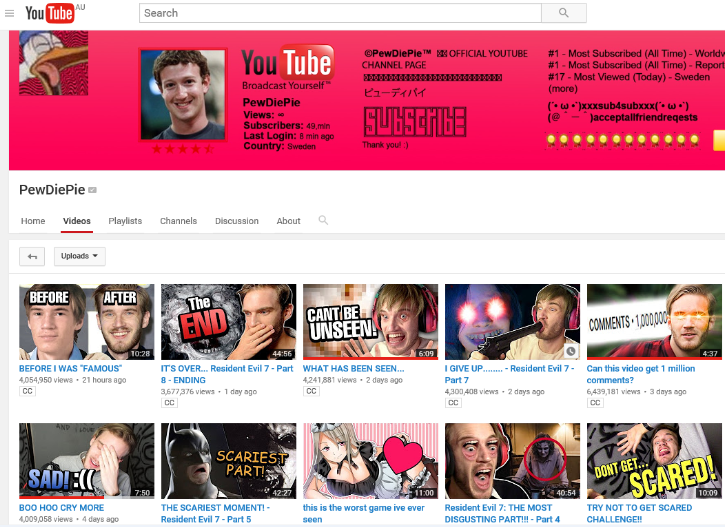Open the hamburger guide menu icon

(9, 13)
